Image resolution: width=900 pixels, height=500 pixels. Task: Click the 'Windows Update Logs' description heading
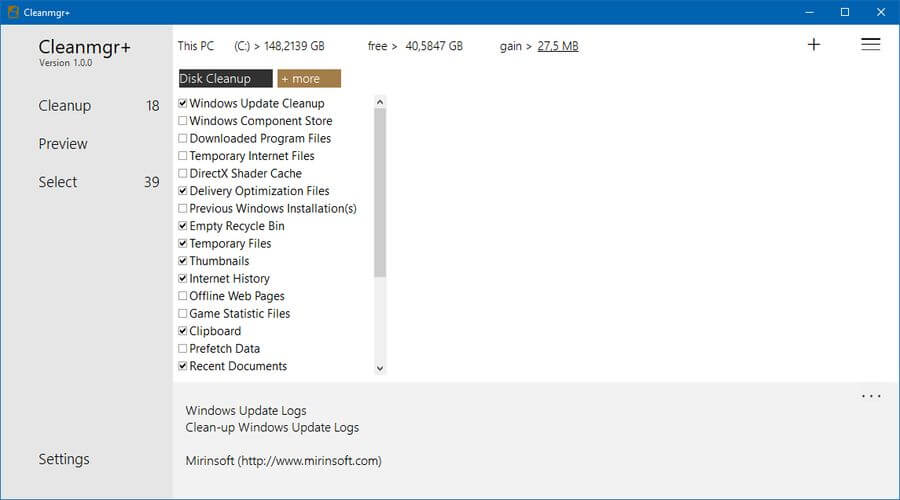point(246,410)
